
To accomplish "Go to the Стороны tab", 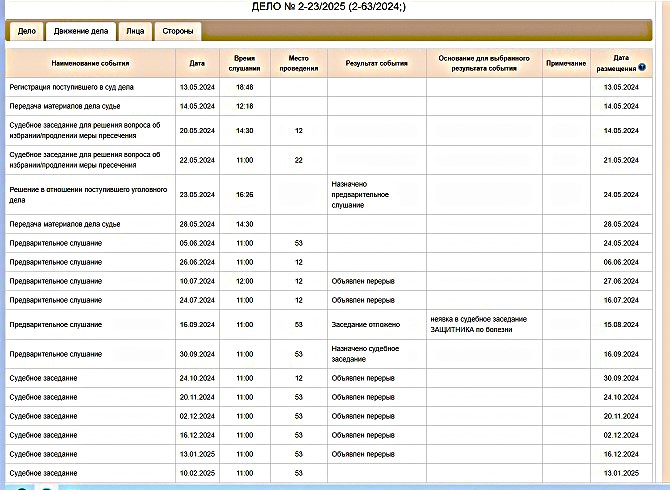I will [x=177, y=32].
